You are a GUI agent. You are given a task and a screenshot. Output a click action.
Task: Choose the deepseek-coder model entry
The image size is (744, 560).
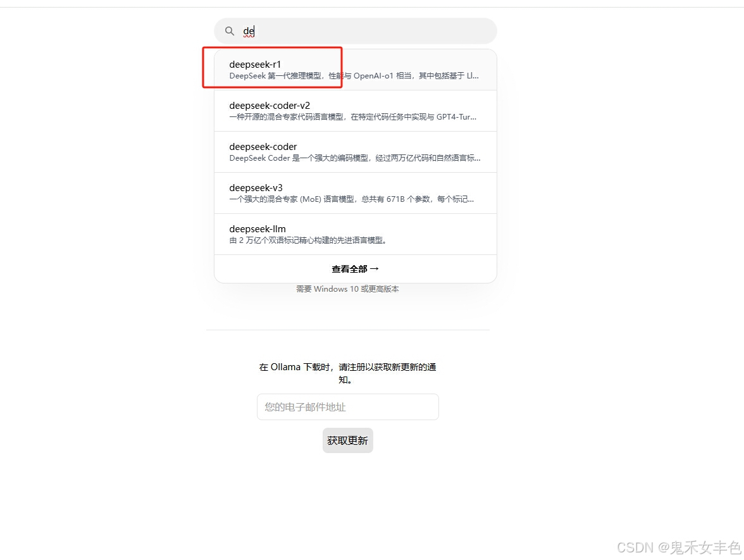coord(356,152)
